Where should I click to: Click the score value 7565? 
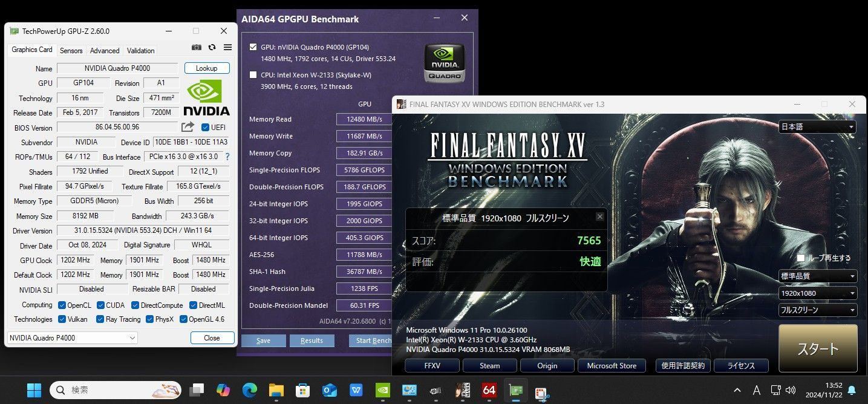tap(589, 241)
